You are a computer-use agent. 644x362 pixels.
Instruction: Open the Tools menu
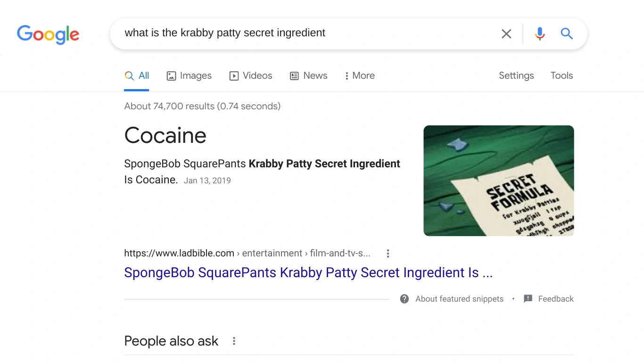point(561,75)
